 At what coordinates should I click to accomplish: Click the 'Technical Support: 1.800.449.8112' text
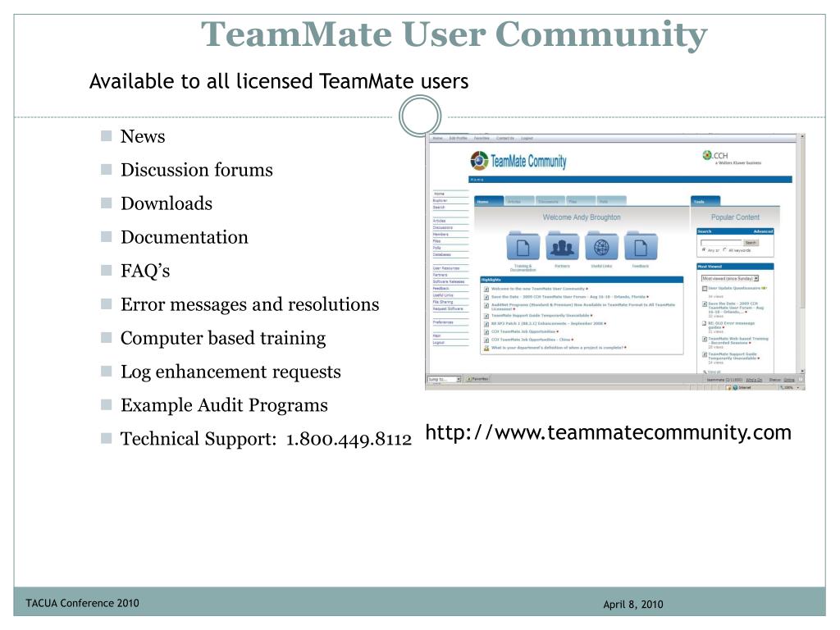[266, 440]
